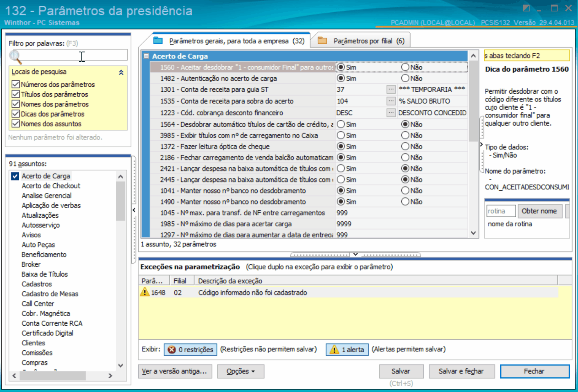
Task: Toggle the 1 alerta filter button
Action: pyautogui.click(x=347, y=349)
